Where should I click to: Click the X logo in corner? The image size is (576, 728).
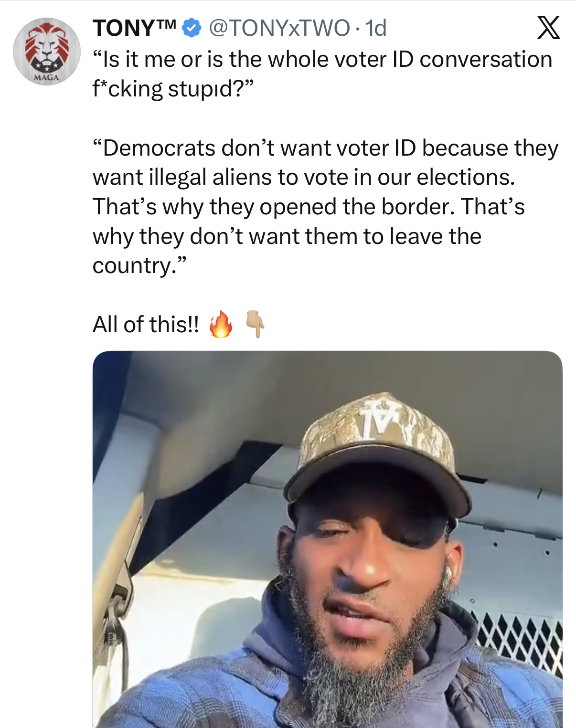[548, 28]
